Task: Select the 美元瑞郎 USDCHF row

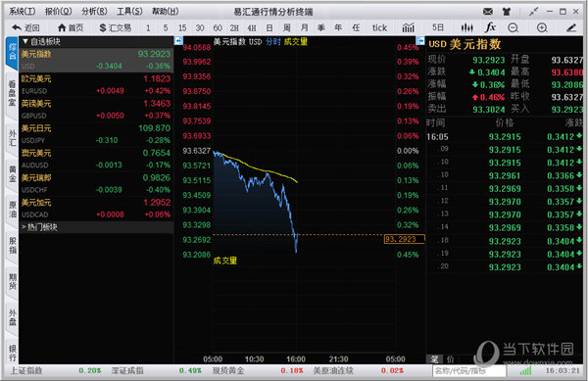Action: (x=96, y=183)
